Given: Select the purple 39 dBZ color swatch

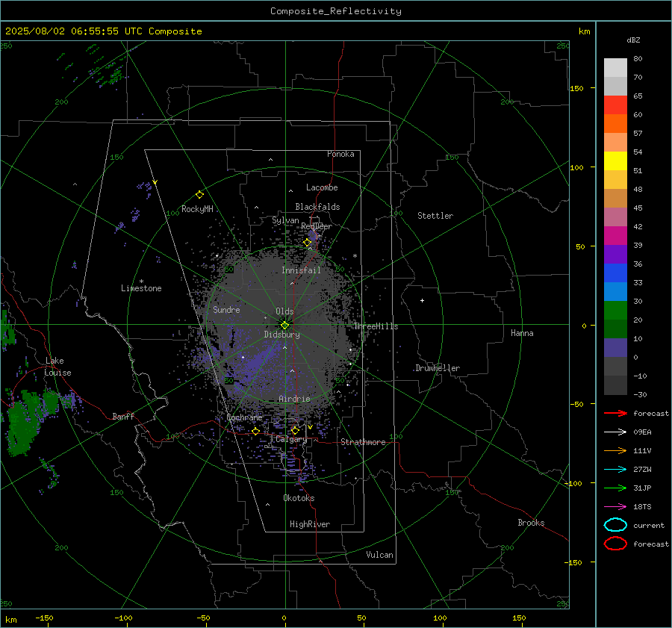Looking at the screenshot, I should click(x=615, y=254).
